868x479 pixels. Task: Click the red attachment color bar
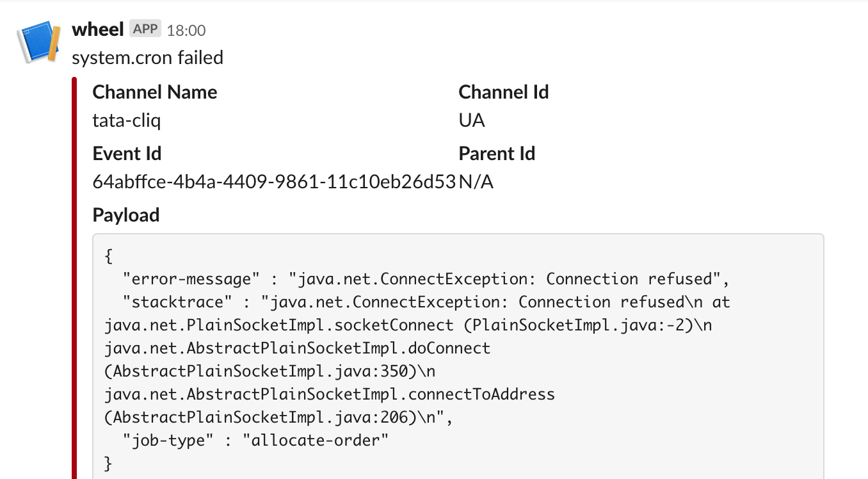74,275
